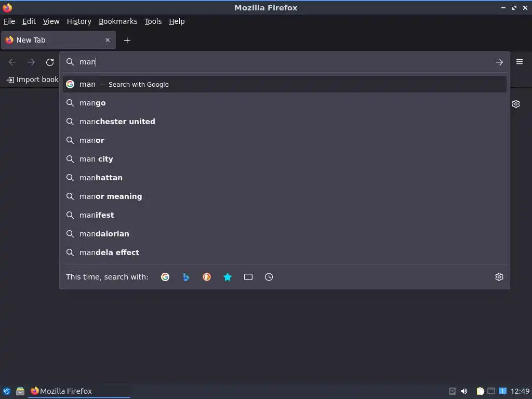Screen dimensions: 532x399
Task: Open the Firefox hamburger application menu
Action: pyautogui.click(x=519, y=62)
